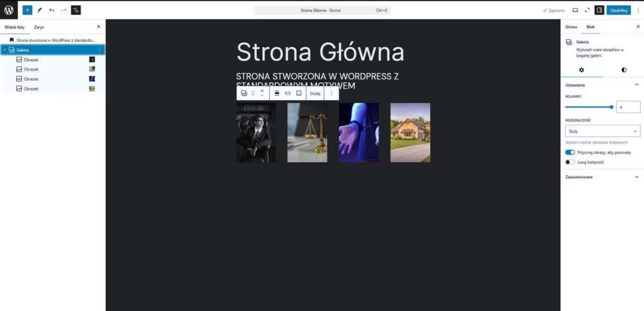Toggle the document overview list icon

(75, 10)
